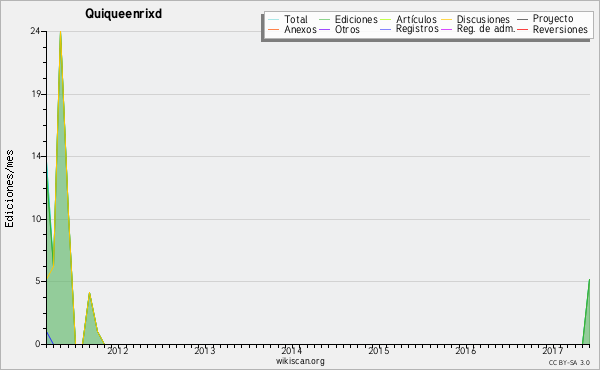The width and height of the screenshot is (600, 370).
Task: Select the Otros legend entry
Action: 347,29
